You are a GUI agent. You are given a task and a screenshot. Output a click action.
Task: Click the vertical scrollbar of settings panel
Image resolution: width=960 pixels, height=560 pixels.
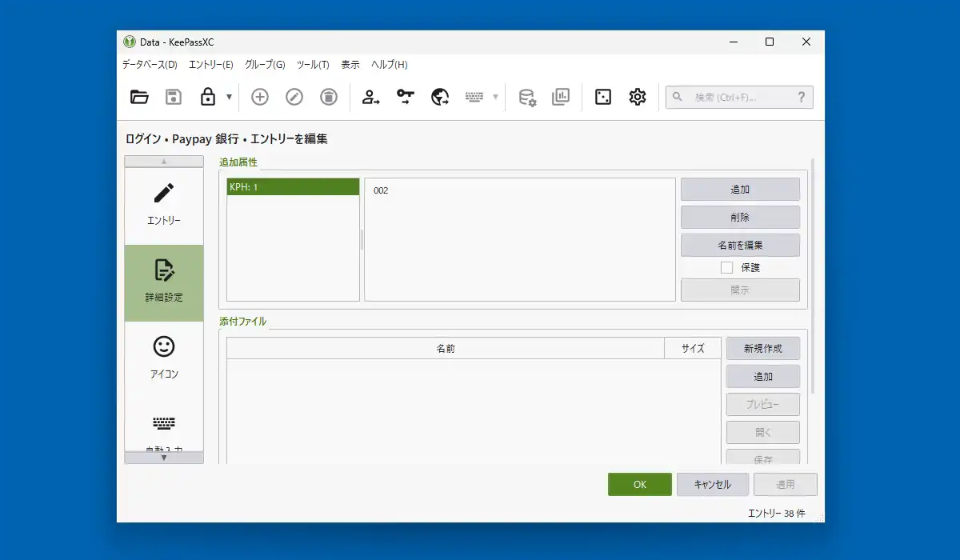[814, 276]
